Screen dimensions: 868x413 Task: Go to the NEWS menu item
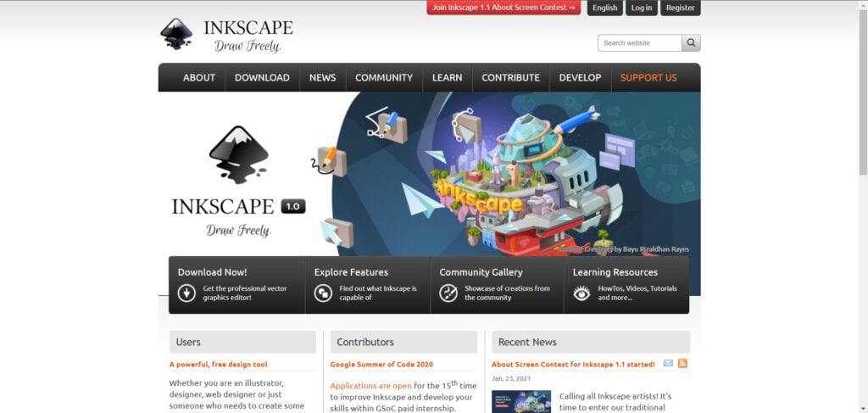click(x=323, y=77)
